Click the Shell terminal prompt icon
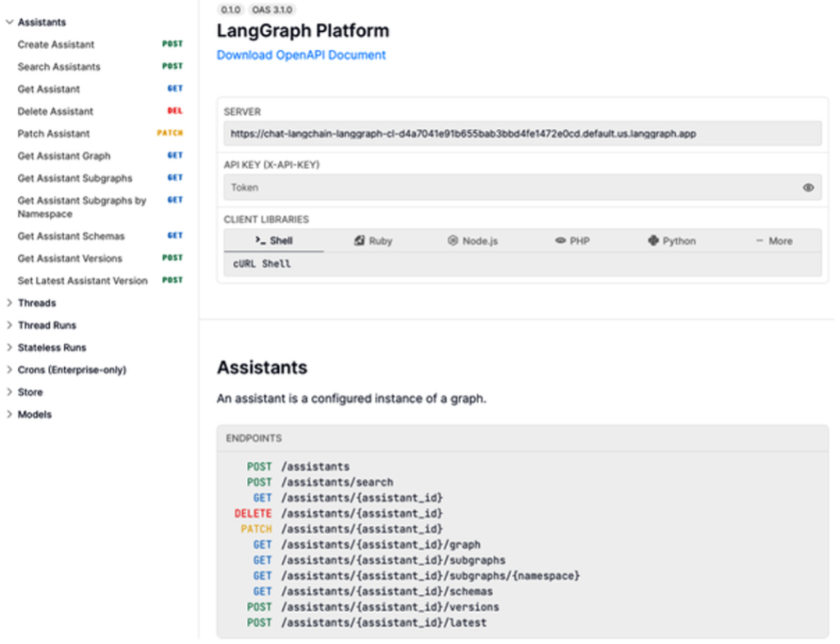 [254, 240]
